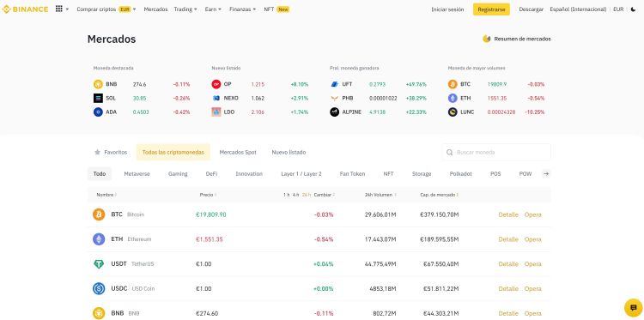Viewport: 644px width, 320px height.
Task: Click the USD Coin icon in the table row
Action: pyautogui.click(x=99, y=288)
